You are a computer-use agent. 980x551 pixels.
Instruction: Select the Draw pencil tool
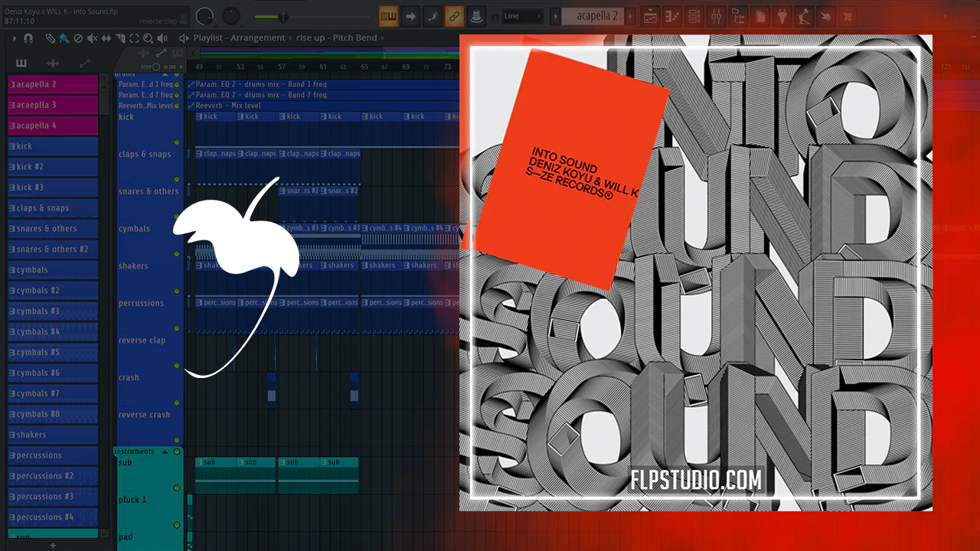[x=50, y=37]
